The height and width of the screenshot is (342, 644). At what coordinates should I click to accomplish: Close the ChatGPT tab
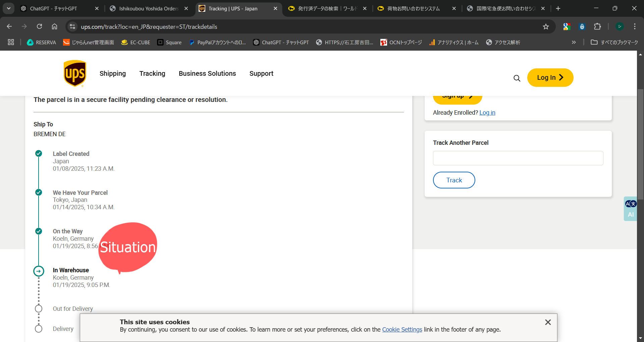[x=97, y=8]
